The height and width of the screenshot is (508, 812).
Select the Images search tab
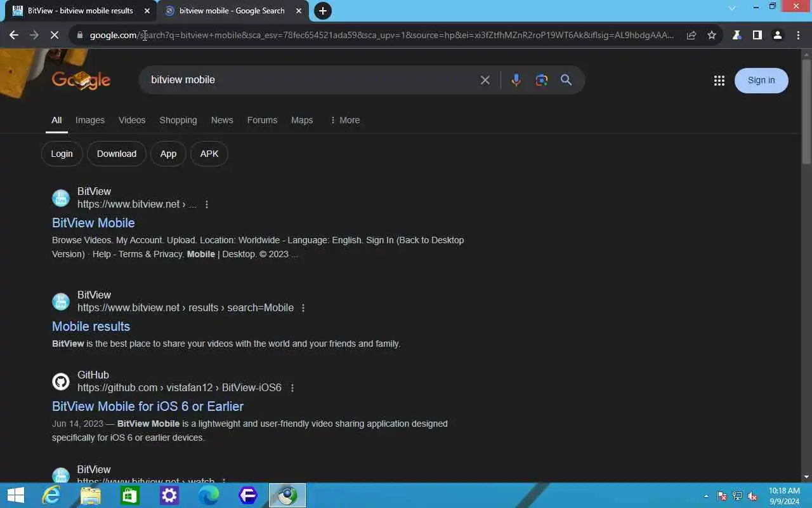[90, 120]
